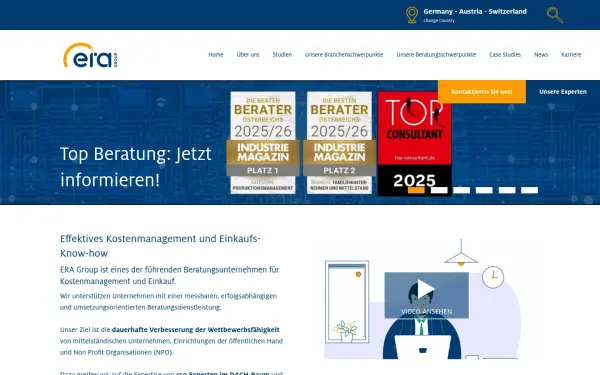Screen dimensions: 600x375
Task: Jump to the fourth carousel slide indicator
Action: (484, 190)
